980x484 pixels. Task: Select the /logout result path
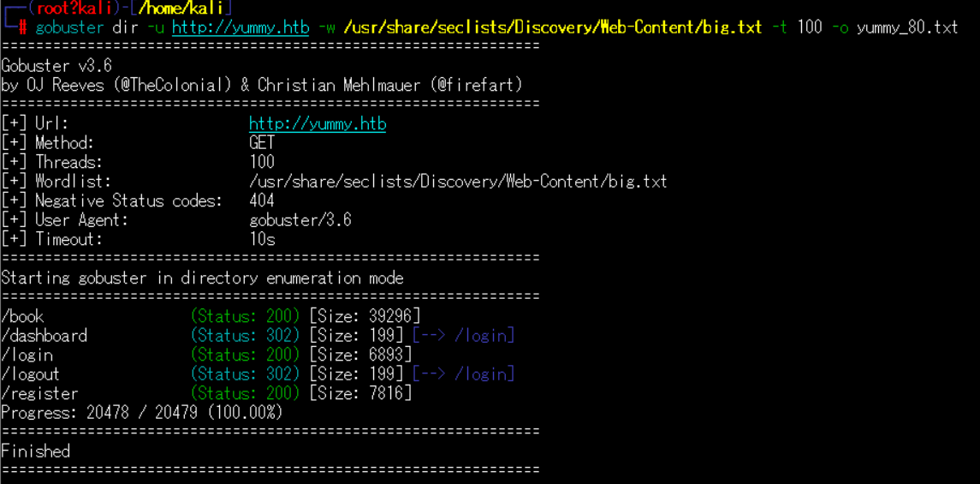click(x=31, y=374)
